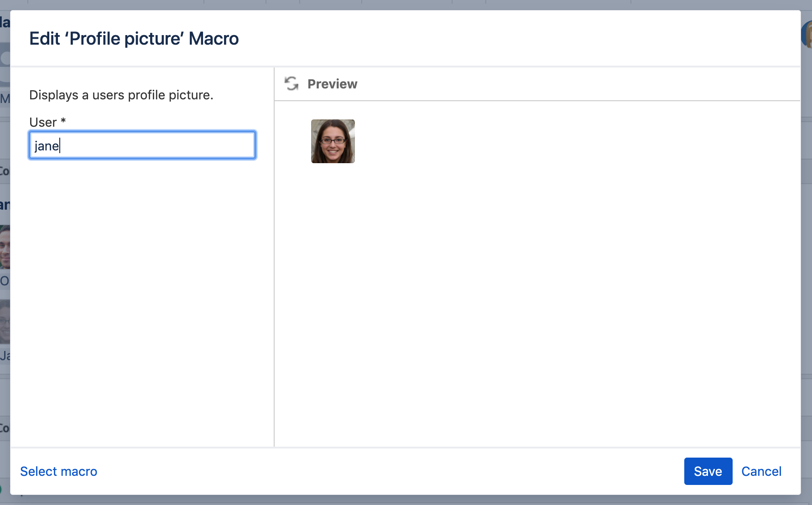
Task: Click the dialog title 'Edit Profile picture Macro'
Action: (x=134, y=39)
